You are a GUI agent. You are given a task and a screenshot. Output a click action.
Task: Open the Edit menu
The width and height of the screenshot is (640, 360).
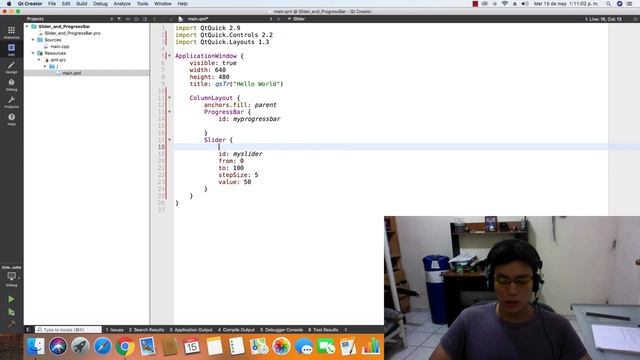[66, 4]
